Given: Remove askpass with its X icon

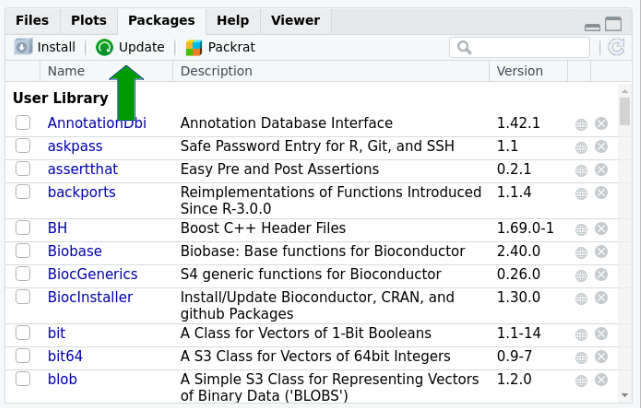Looking at the screenshot, I should (x=601, y=147).
